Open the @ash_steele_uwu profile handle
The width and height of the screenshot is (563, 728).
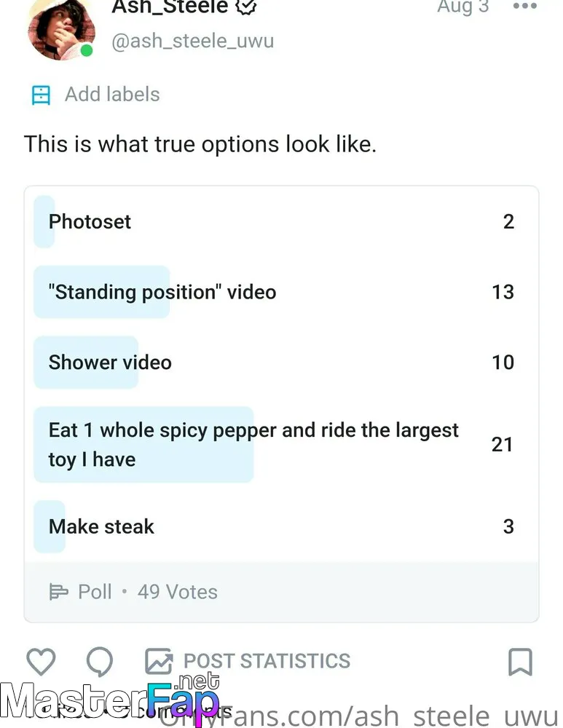click(193, 41)
